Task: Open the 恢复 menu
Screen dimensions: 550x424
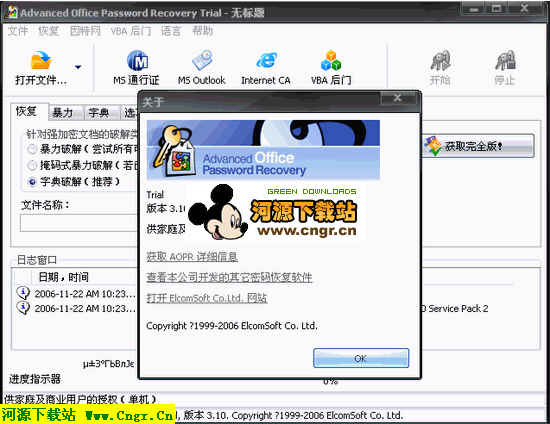Action: coord(48,31)
